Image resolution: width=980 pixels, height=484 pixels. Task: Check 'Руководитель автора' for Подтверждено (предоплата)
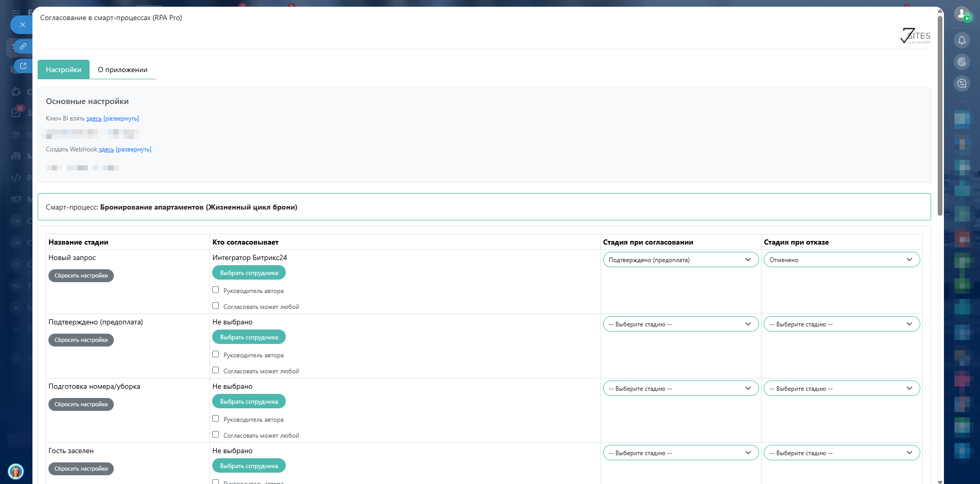coord(216,354)
